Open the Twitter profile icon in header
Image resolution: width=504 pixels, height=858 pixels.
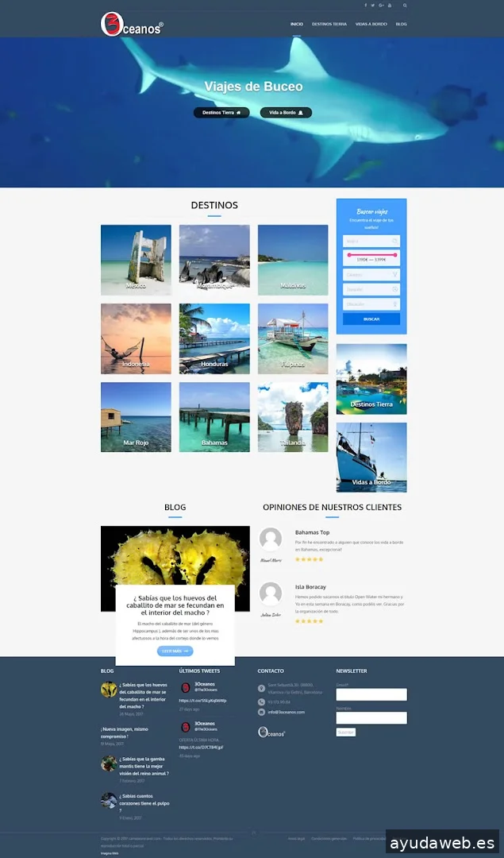(374, 6)
